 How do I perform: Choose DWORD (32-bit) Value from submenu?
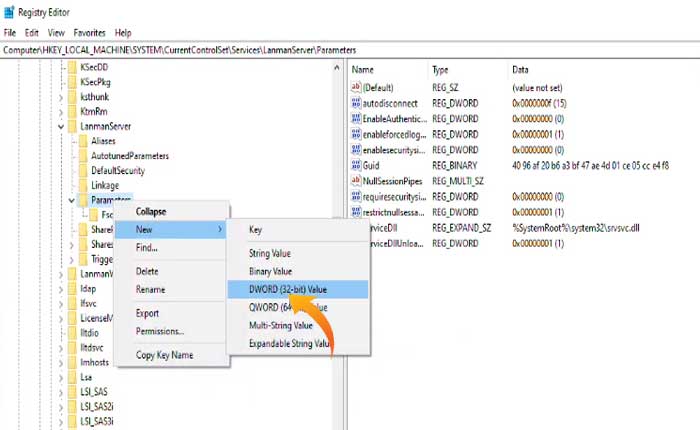(x=298, y=289)
